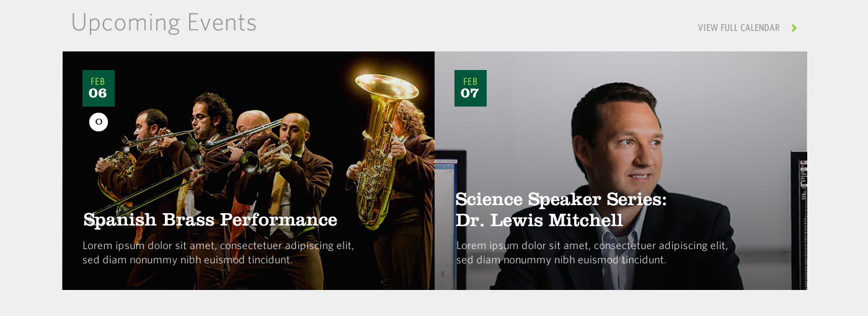The image size is (868, 316).
Task: Click the Spanish Brass event description text
Action: click(218, 252)
